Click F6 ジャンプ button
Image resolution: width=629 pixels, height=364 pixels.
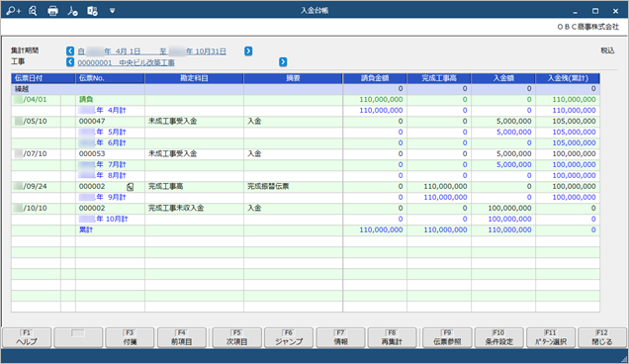(289, 338)
